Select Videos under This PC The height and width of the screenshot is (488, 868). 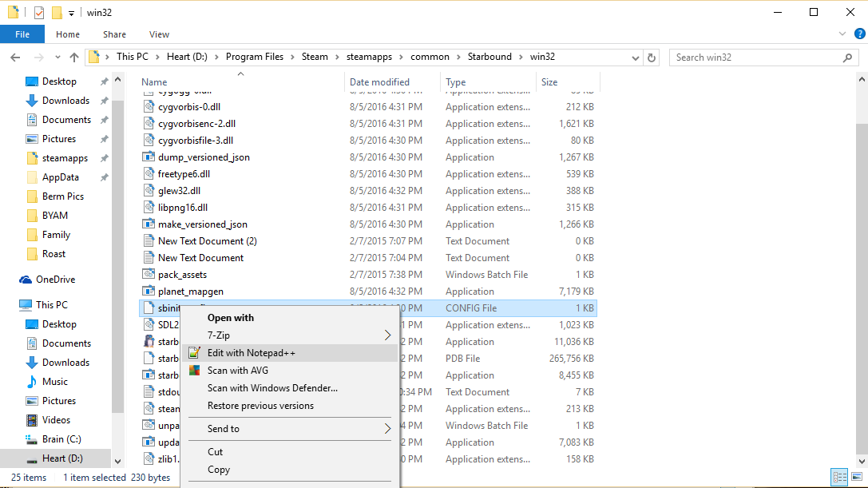[x=56, y=420]
